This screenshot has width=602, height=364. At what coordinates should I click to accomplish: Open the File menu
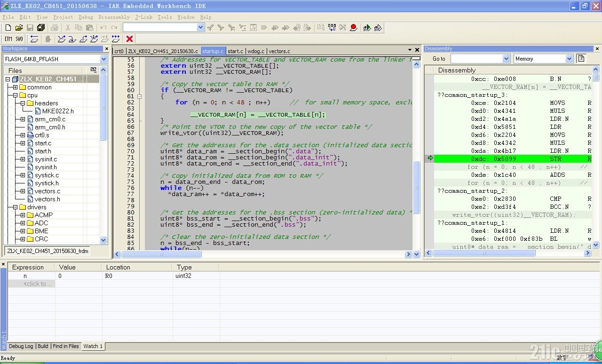click(8, 17)
